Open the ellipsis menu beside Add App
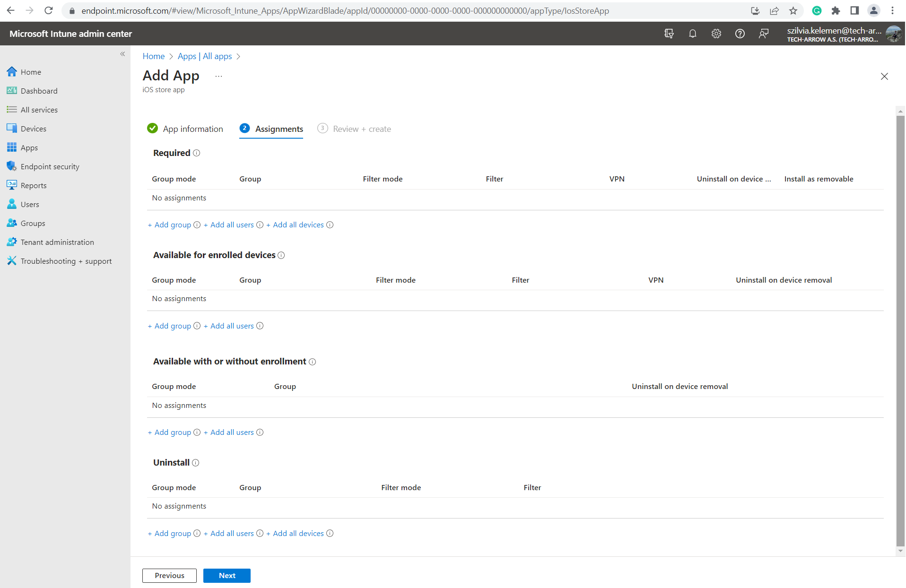The image size is (906, 588). coord(218,76)
